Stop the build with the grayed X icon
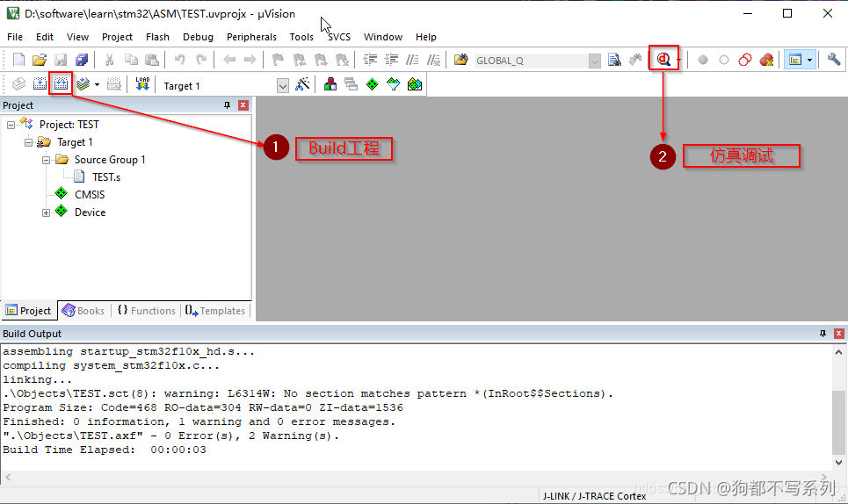 click(114, 84)
